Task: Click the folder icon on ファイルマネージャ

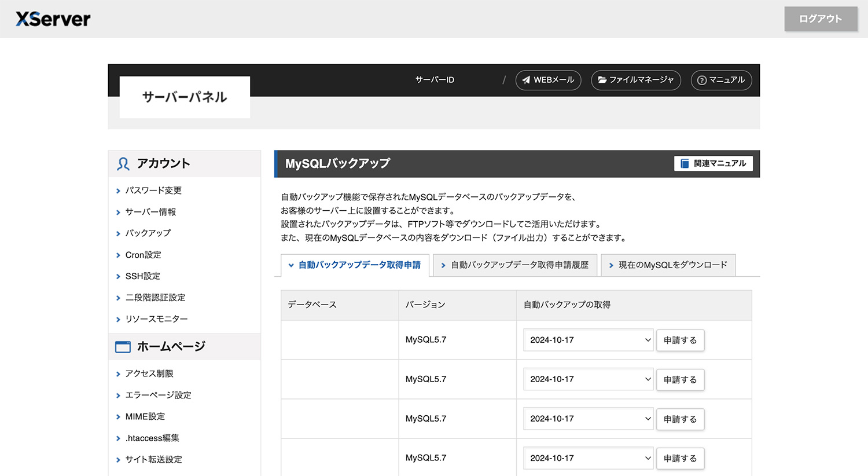Action: [x=602, y=80]
